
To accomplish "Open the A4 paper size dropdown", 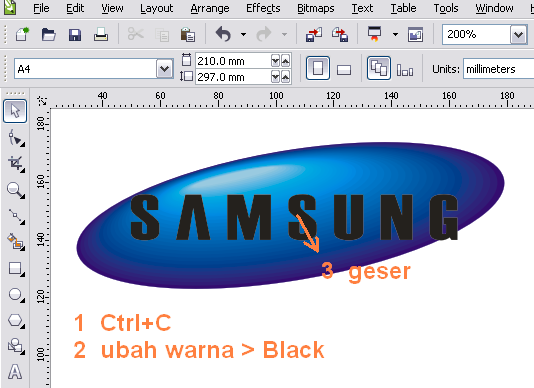I will [x=165, y=69].
